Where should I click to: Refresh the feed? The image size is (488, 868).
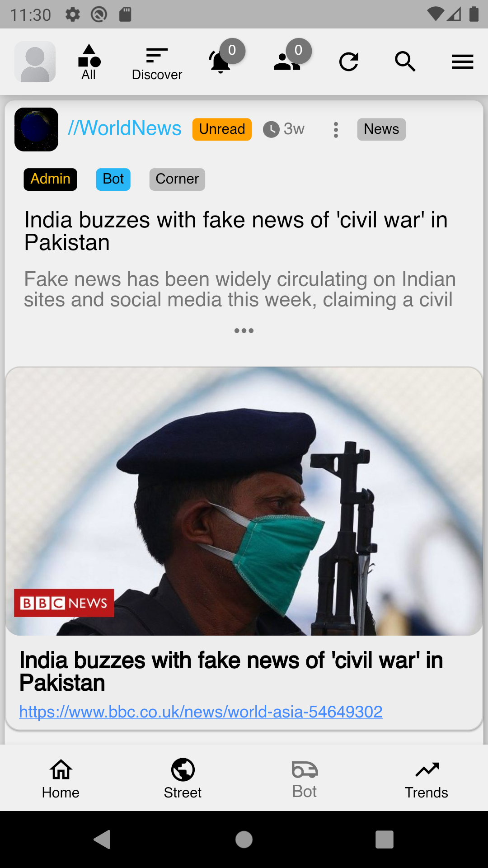(349, 62)
